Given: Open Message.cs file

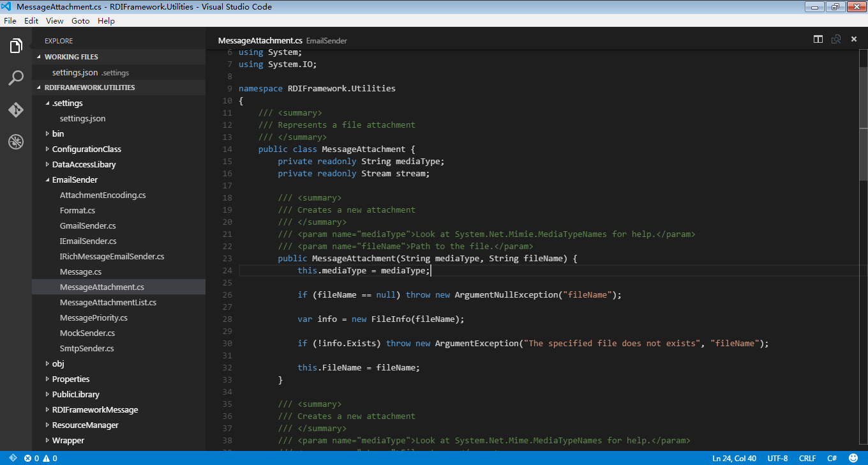Looking at the screenshot, I should (x=119, y=271).
